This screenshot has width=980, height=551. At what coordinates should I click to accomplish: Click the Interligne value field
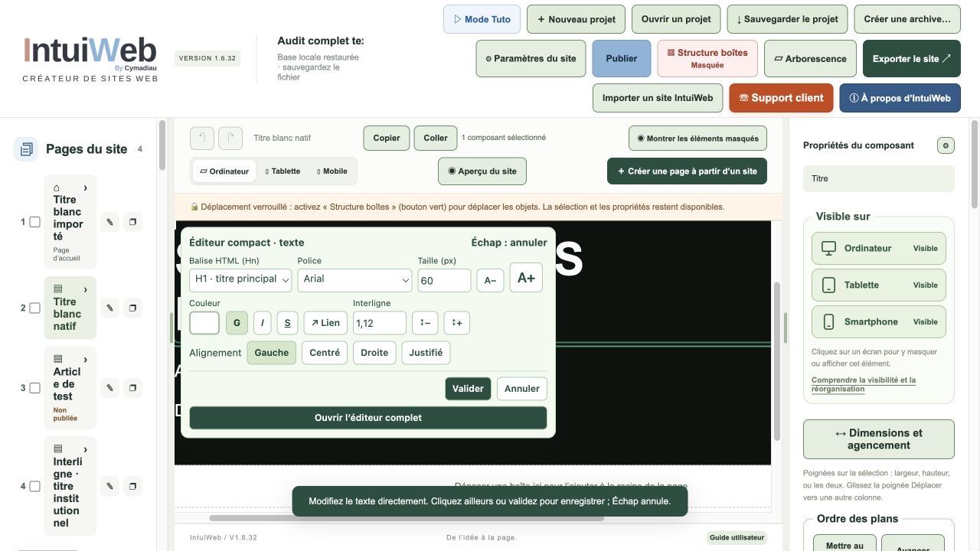pyautogui.click(x=380, y=323)
